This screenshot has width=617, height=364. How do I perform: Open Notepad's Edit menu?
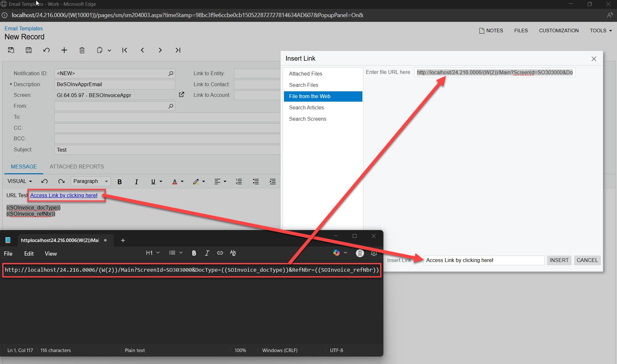29,254
